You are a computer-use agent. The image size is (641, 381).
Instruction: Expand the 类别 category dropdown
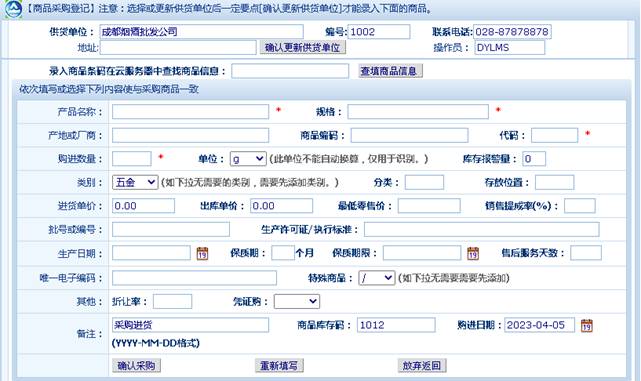pyautogui.click(x=135, y=182)
